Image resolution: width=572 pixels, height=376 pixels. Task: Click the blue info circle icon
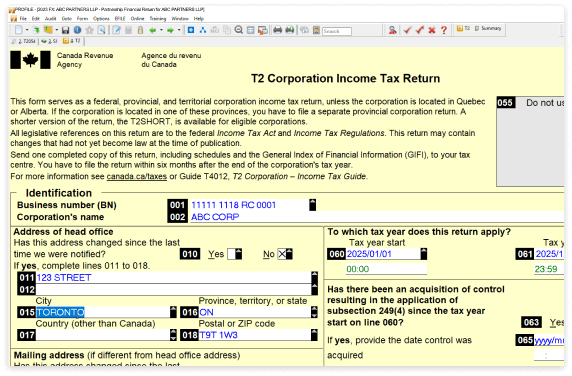coord(77,30)
